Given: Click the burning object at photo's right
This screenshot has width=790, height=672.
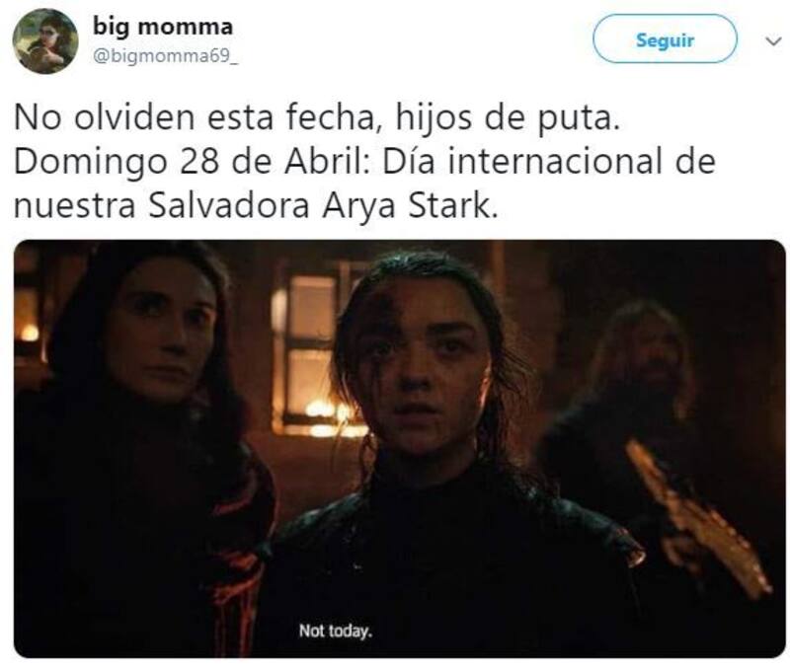Looking at the screenshot, I should 698,518.
